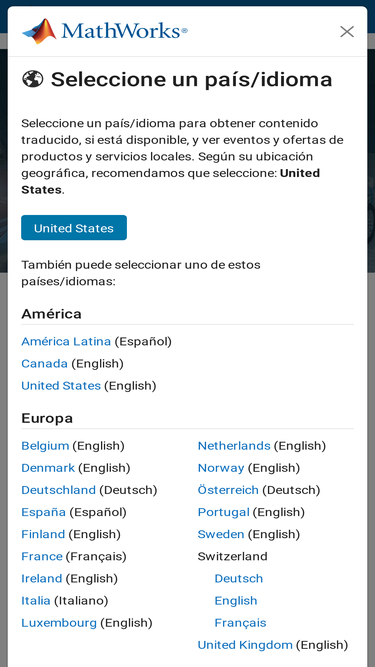375x667 pixels.
Task: Click the globe icon beside the heading
Action: pyautogui.click(x=33, y=79)
